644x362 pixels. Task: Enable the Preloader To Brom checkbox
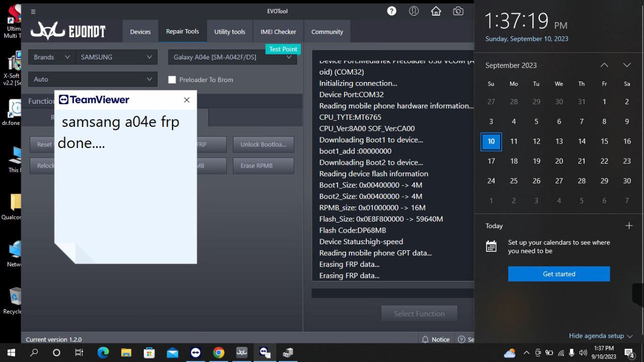(x=172, y=80)
